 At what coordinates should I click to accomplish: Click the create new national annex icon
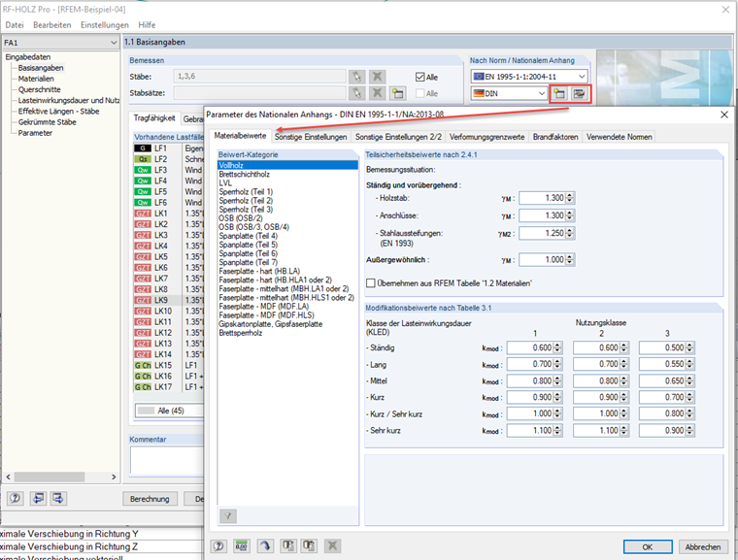click(559, 94)
